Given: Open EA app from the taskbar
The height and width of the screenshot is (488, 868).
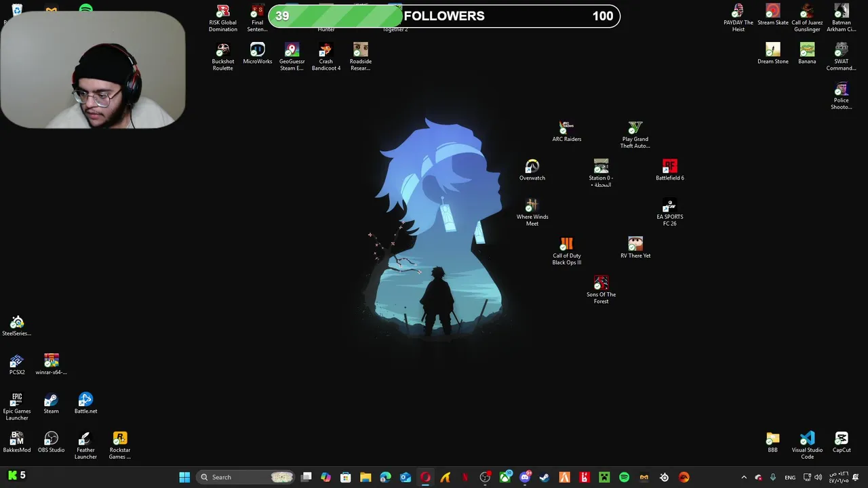Looking at the screenshot, I should click(x=684, y=477).
